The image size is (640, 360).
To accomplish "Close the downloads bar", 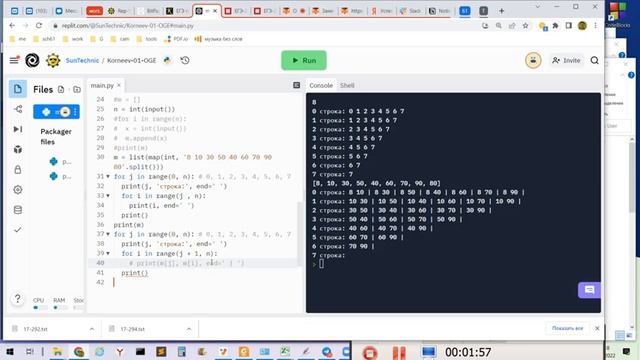I will [x=597, y=328].
